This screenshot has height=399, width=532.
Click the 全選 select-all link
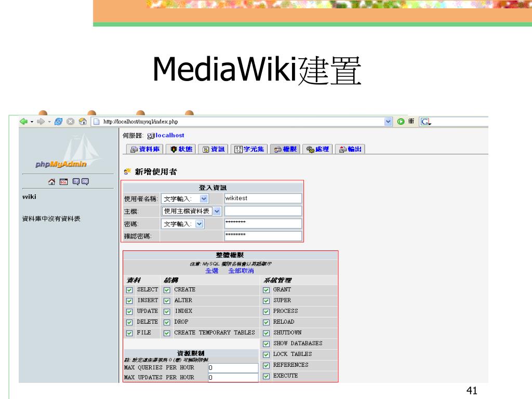pyautogui.click(x=212, y=271)
